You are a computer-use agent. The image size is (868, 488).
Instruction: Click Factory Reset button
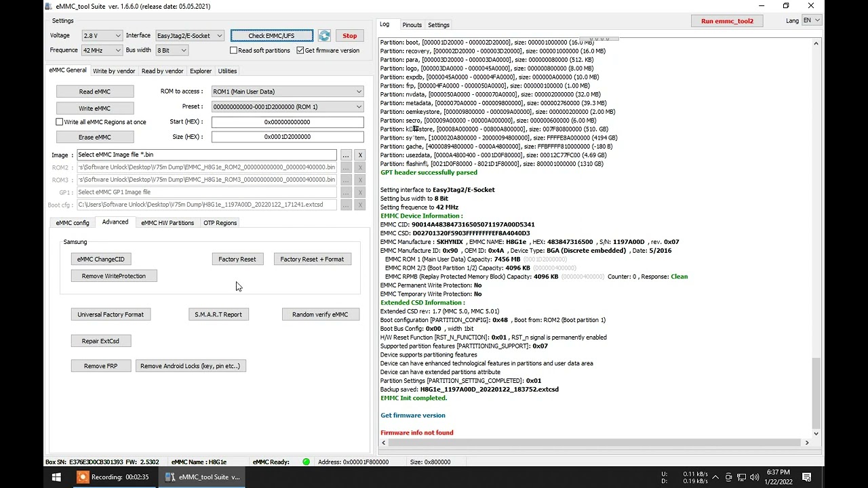(237, 259)
